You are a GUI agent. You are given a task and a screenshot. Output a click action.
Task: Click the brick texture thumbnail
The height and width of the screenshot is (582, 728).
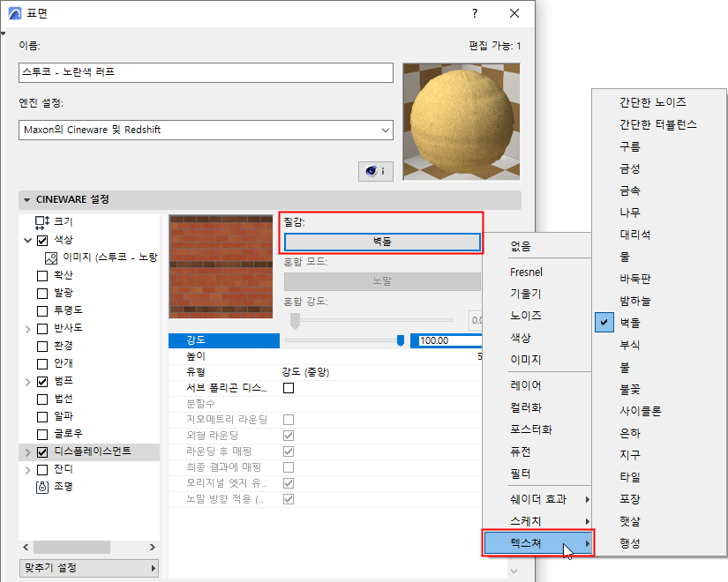pos(221,266)
